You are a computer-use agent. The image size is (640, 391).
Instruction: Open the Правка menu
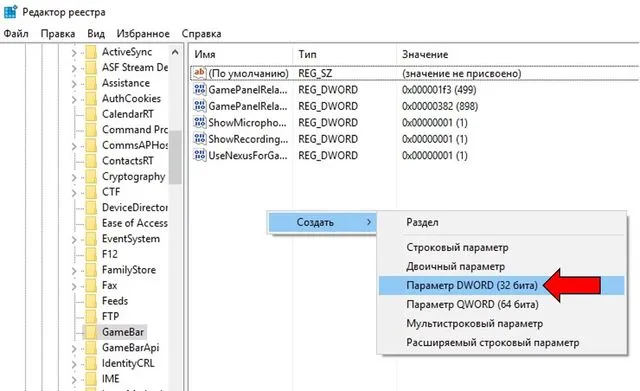(x=58, y=33)
